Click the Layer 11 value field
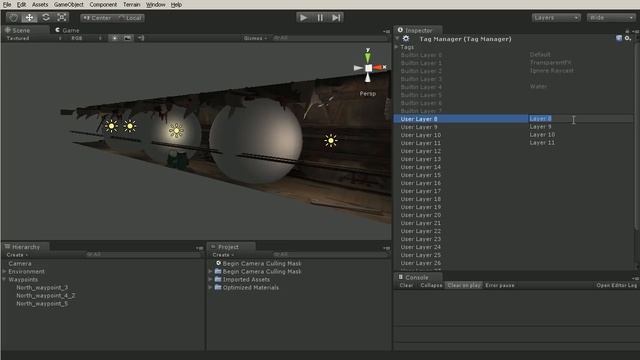640x360 pixels. click(x=580, y=143)
